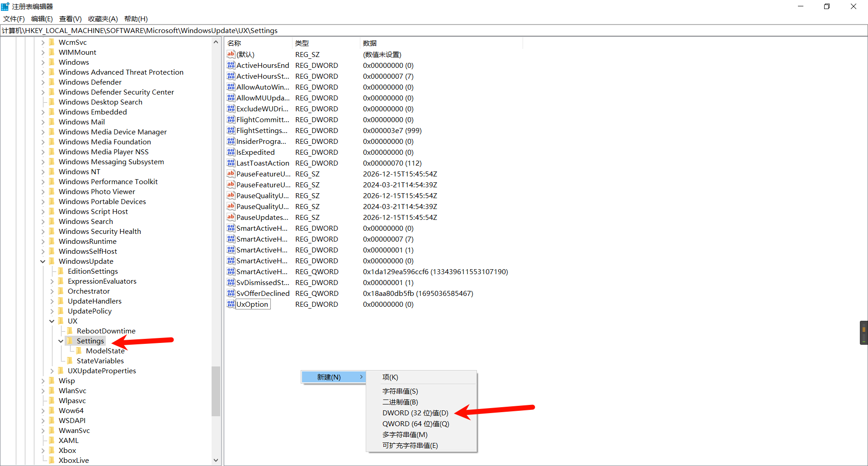Click the tree pane scroll down arrow

216,460
